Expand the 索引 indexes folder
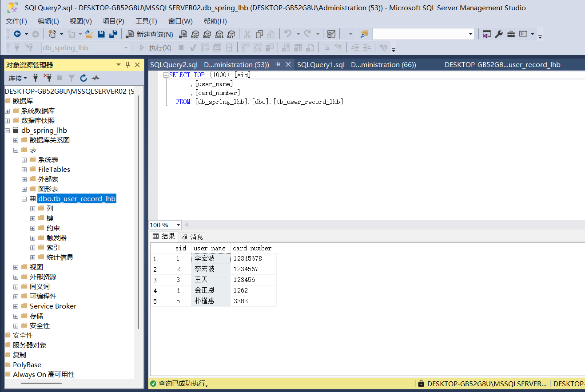Viewport: 585px width, 392px height. click(33, 248)
